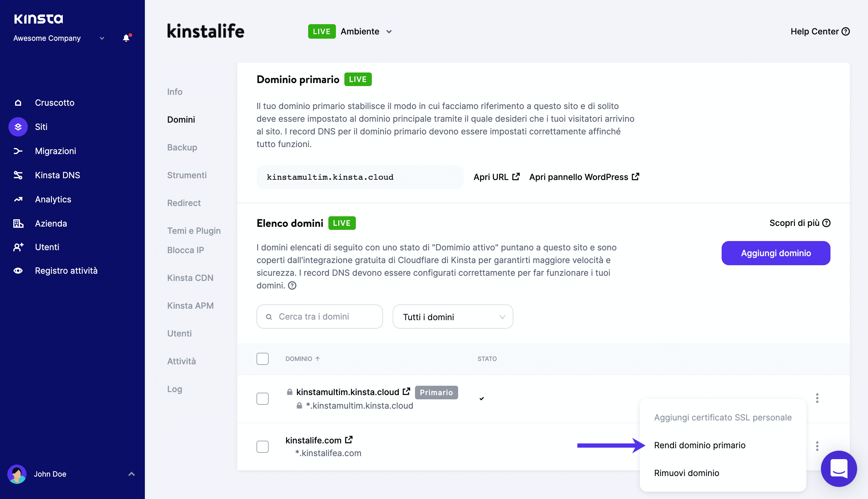Click the Help Center question icon
868x499 pixels.
(x=846, y=31)
